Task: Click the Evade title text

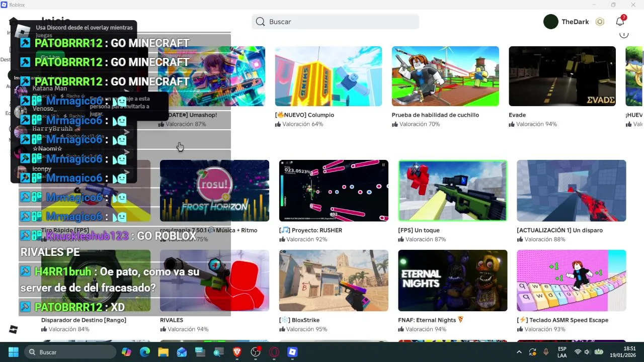Action: coord(517,115)
